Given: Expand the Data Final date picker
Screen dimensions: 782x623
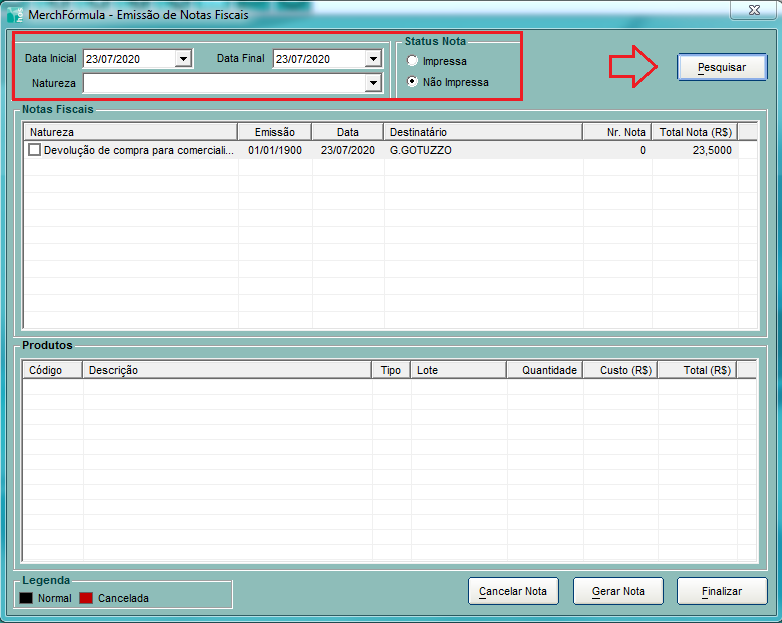Looking at the screenshot, I should pos(373,59).
